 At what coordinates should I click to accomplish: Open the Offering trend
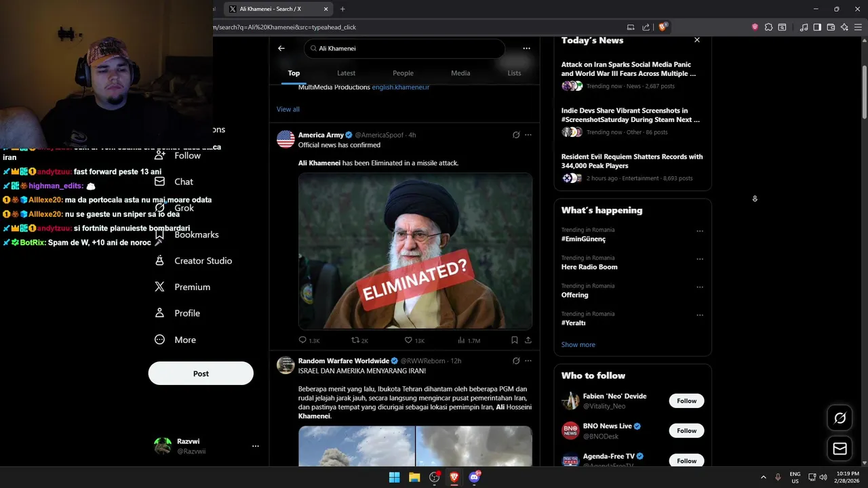574,295
